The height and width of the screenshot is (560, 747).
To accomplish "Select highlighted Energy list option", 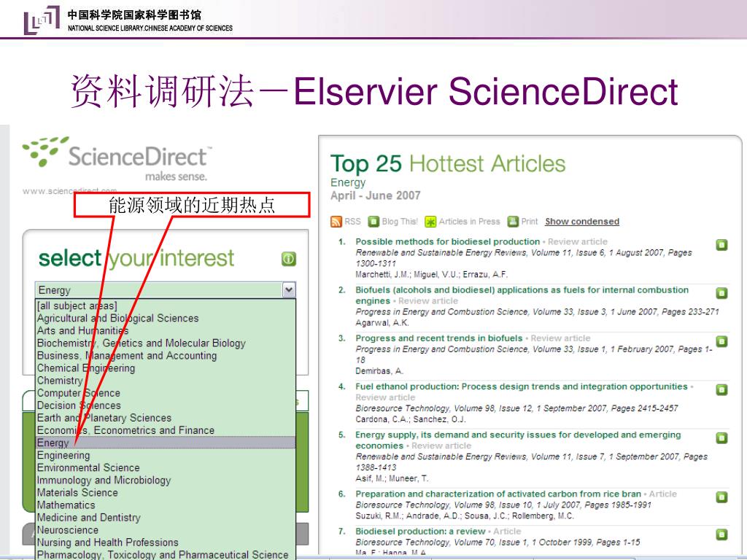I will 166,443.
